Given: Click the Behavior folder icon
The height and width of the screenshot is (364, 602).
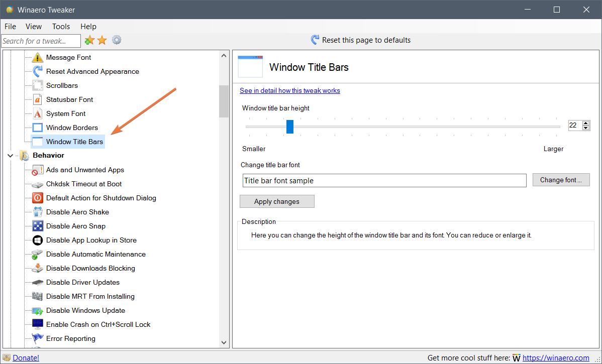Looking at the screenshot, I should 25,155.
